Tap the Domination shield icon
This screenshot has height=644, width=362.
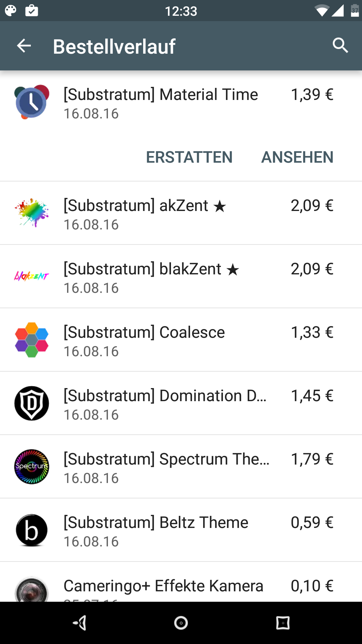click(x=32, y=403)
